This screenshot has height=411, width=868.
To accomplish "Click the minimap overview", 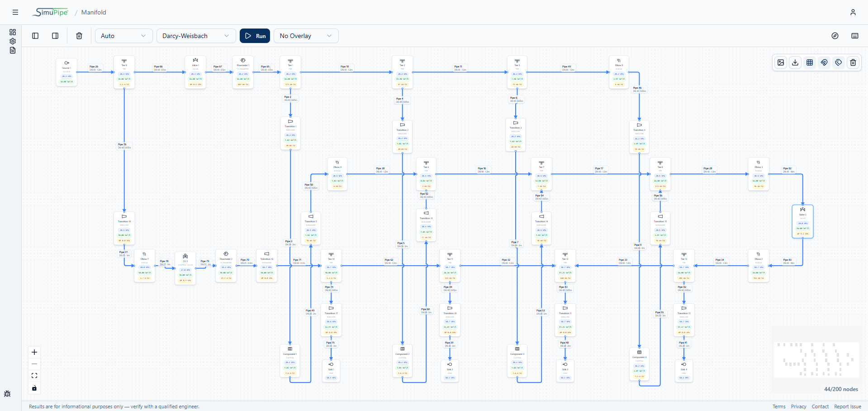I will (816, 359).
